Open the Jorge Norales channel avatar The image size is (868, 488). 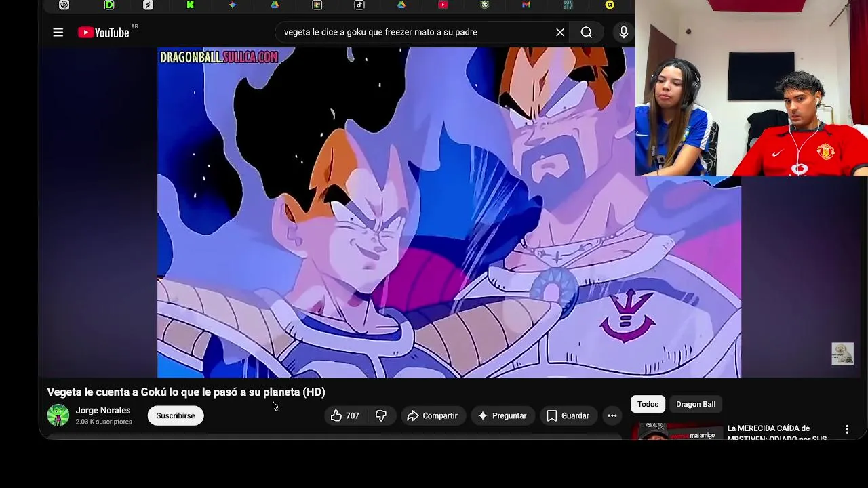(58, 415)
